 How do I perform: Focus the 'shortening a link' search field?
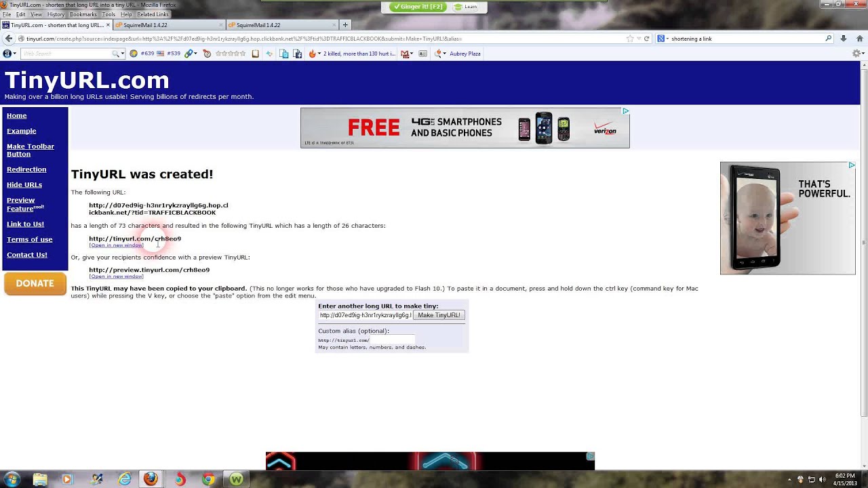pos(746,39)
